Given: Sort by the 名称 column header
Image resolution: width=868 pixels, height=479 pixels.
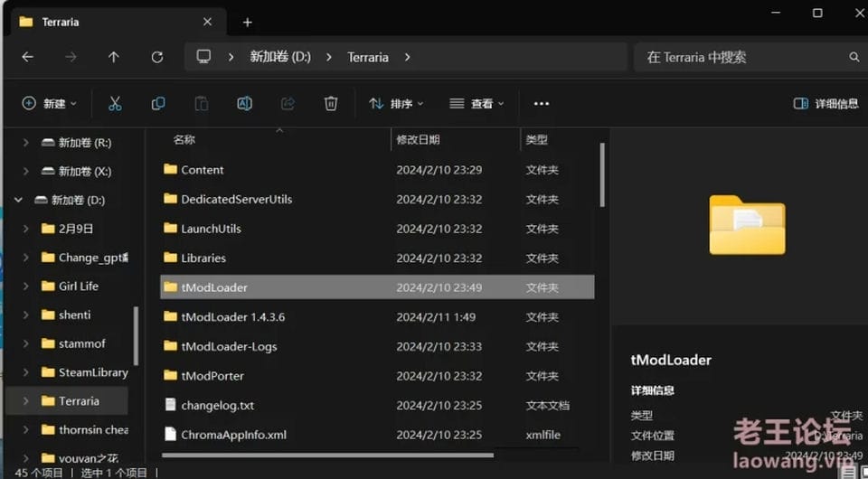Looking at the screenshot, I should [184, 139].
